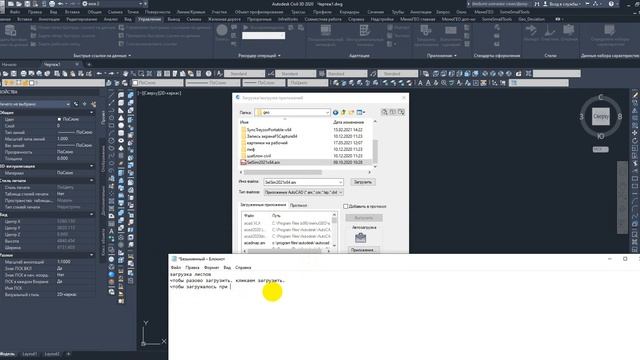Select the Загруженные приложения tab
The image size is (640, 360).
coord(263,205)
